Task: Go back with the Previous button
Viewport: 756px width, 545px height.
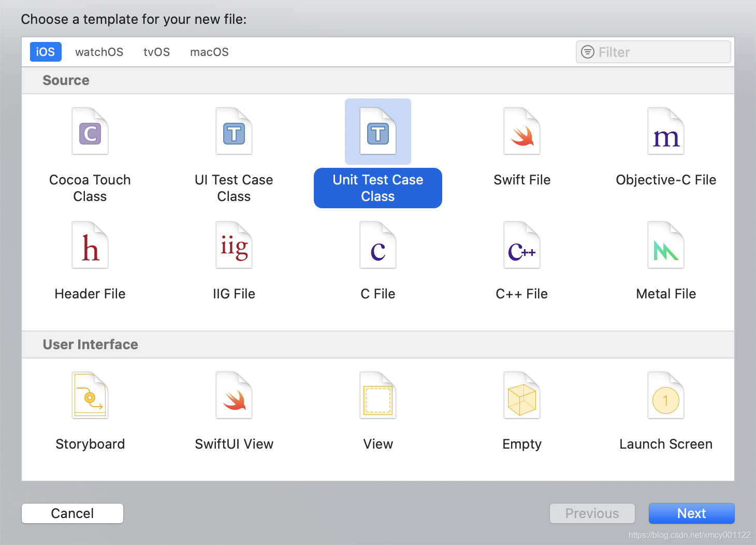Action: 592,513
